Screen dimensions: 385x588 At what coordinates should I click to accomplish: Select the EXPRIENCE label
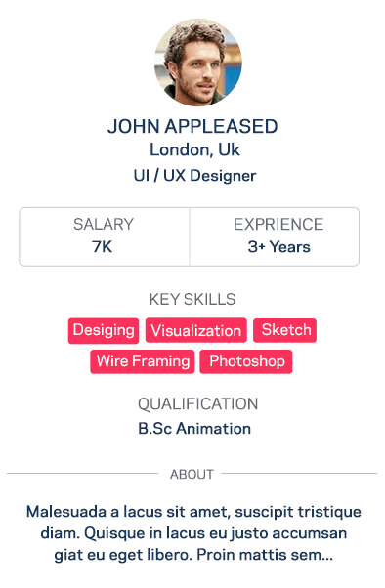pos(278,224)
